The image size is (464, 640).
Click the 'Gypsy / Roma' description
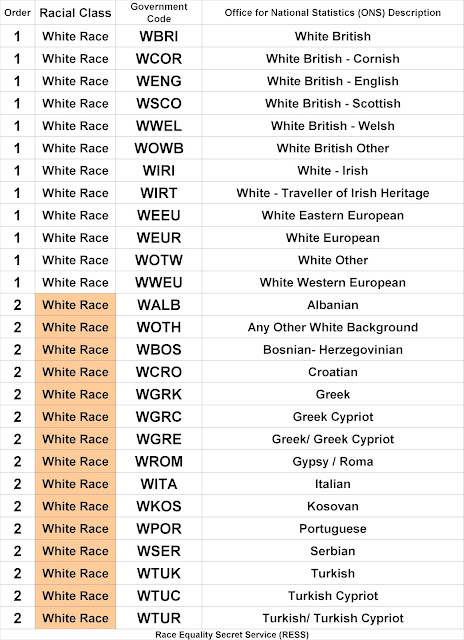coord(333,462)
